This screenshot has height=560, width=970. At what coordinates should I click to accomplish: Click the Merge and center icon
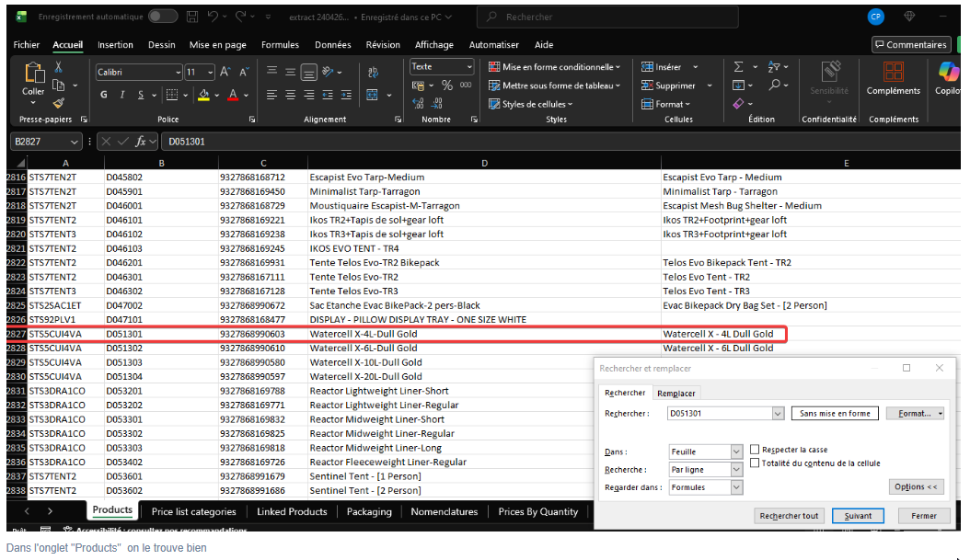tap(373, 95)
